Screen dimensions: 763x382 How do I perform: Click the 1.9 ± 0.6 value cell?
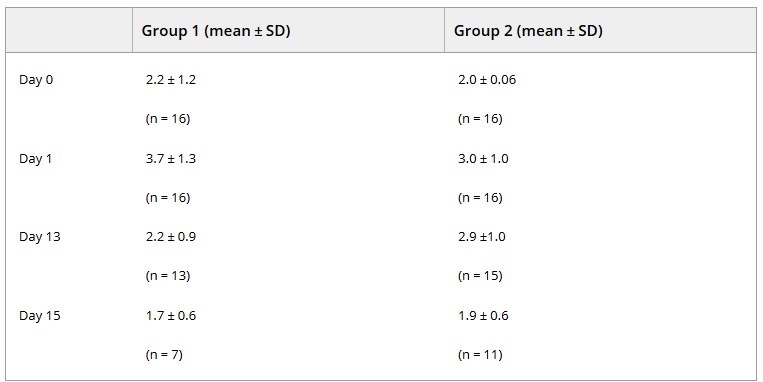tap(483, 315)
